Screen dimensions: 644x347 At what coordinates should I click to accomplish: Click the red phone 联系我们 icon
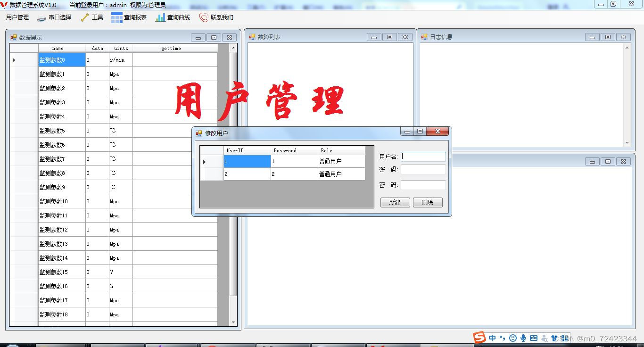(x=203, y=17)
